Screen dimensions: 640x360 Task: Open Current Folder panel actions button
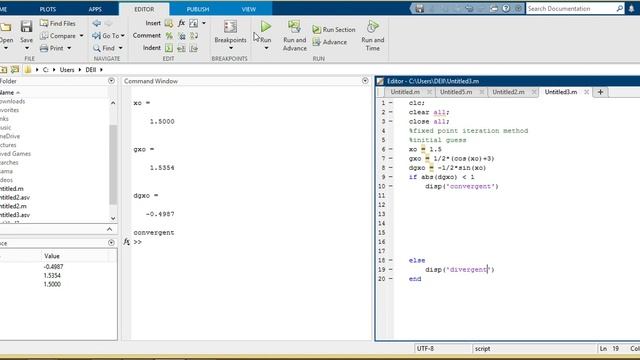(111, 81)
